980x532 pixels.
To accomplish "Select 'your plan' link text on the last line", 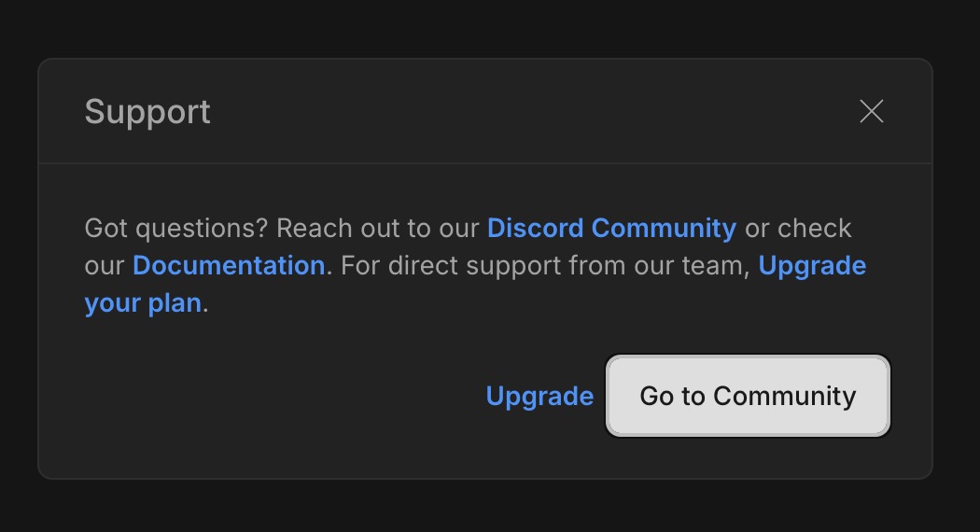I will click(x=143, y=304).
